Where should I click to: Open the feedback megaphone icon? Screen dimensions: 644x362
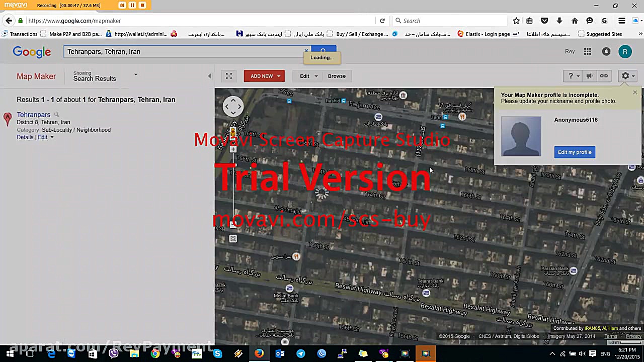click(589, 76)
